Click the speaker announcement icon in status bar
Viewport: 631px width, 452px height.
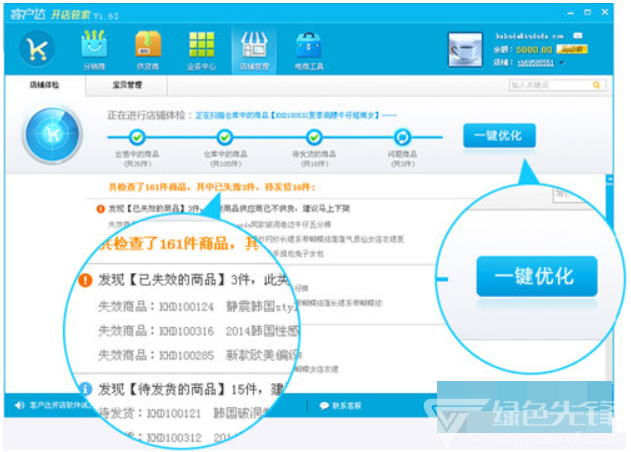coord(19,405)
